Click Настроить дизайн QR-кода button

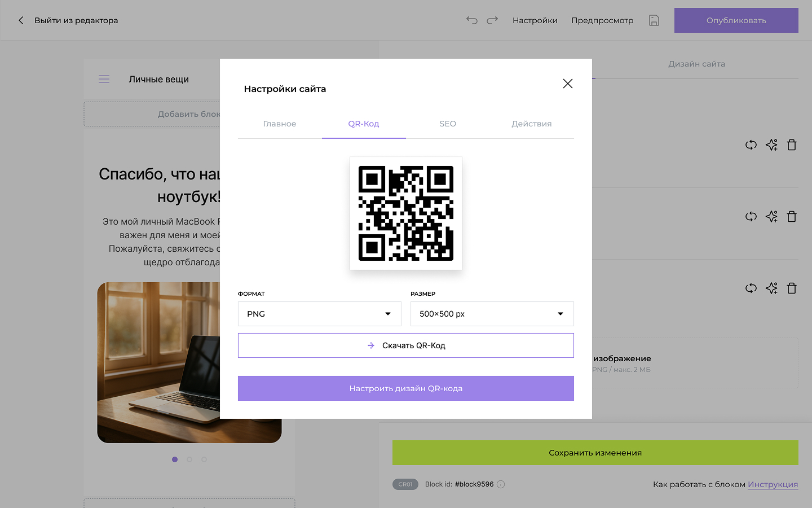tap(405, 388)
